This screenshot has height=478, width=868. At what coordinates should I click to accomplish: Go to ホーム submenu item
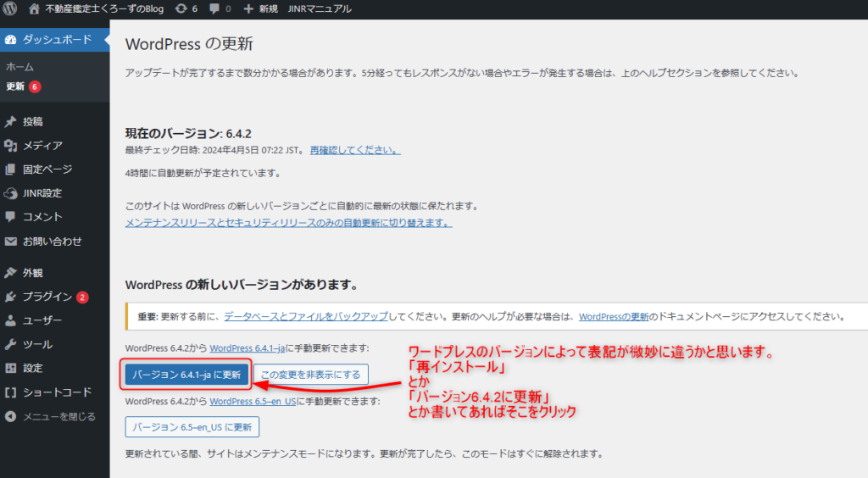tap(20, 67)
